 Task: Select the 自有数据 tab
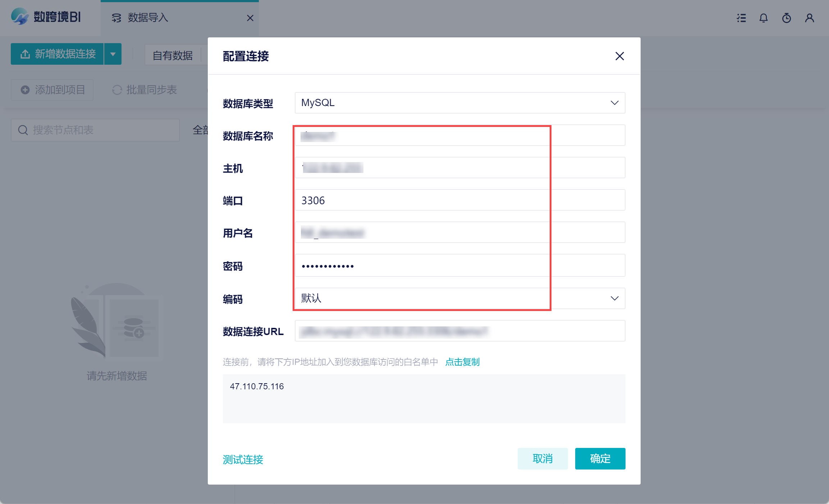coord(173,55)
